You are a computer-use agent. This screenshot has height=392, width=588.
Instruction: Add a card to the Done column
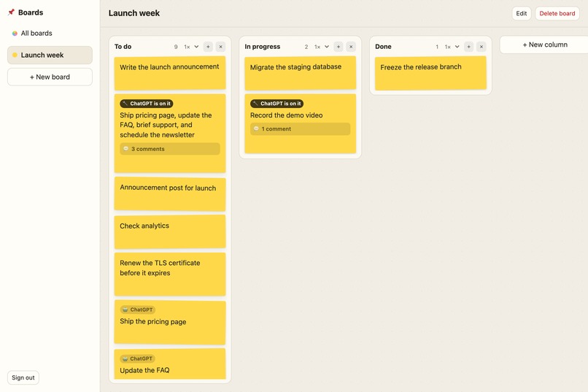(469, 47)
